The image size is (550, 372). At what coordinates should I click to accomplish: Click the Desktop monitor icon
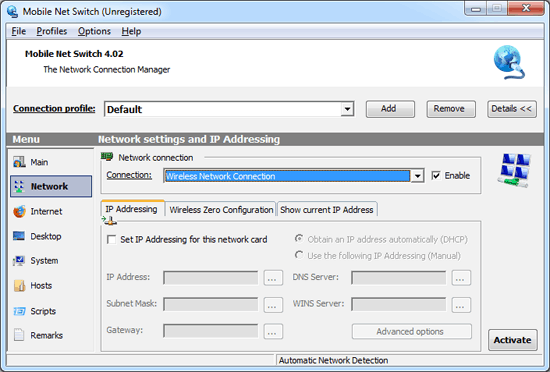pos(19,236)
